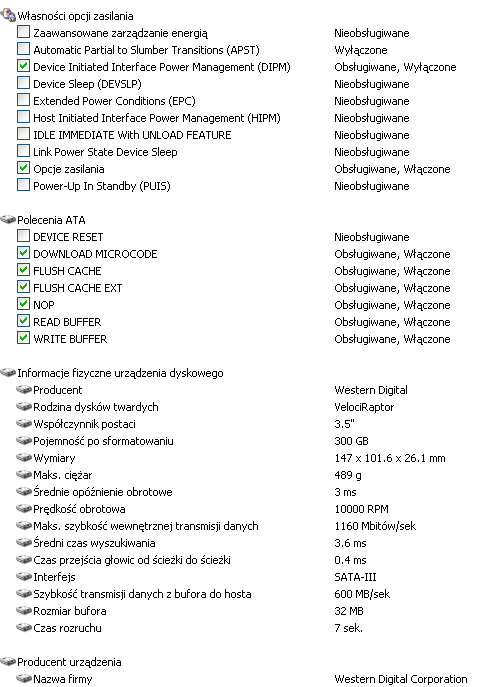Click the drive icon next to Nazwa firmy
Screen dimensions: 490x687
[24, 679]
